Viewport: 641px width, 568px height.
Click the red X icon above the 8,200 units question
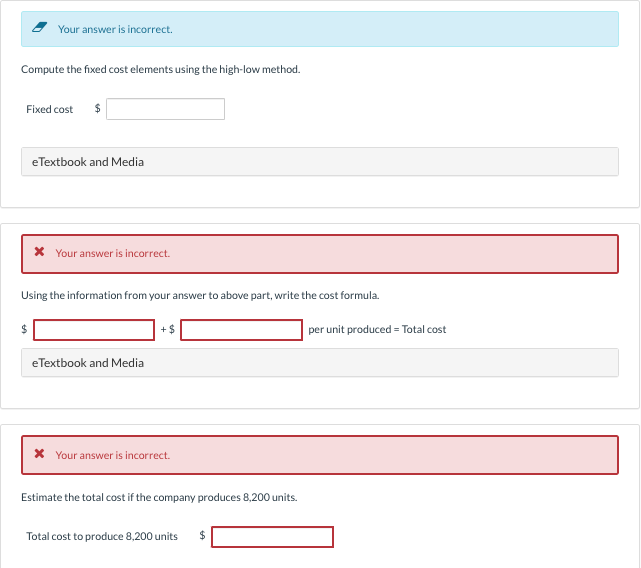[x=39, y=454]
